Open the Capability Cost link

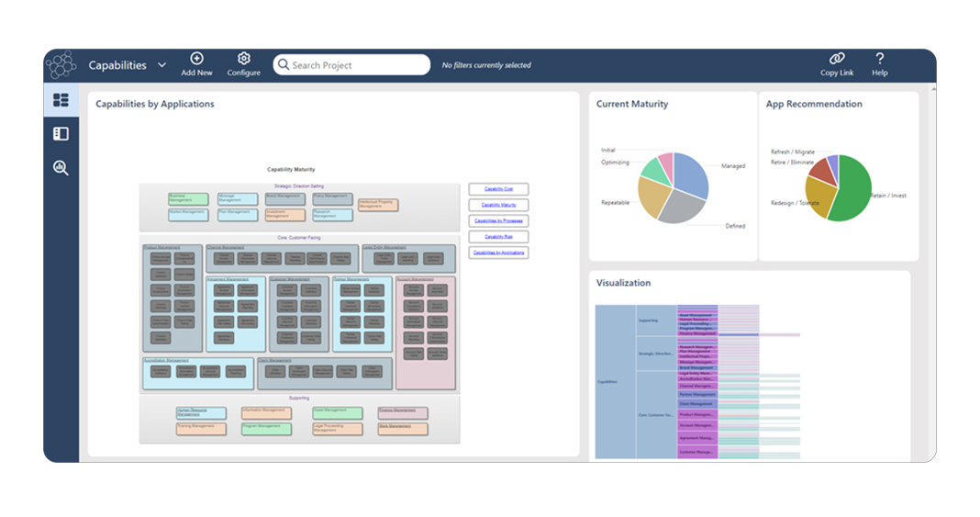click(x=498, y=189)
